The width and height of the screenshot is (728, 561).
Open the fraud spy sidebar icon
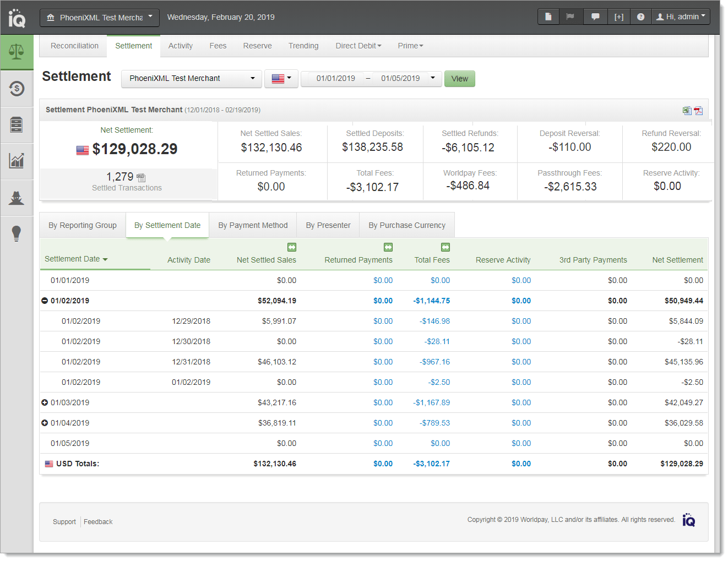(x=17, y=198)
